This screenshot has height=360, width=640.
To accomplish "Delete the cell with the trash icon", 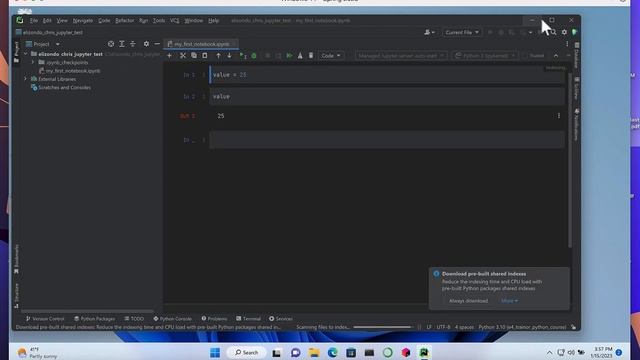I will [x=311, y=56].
